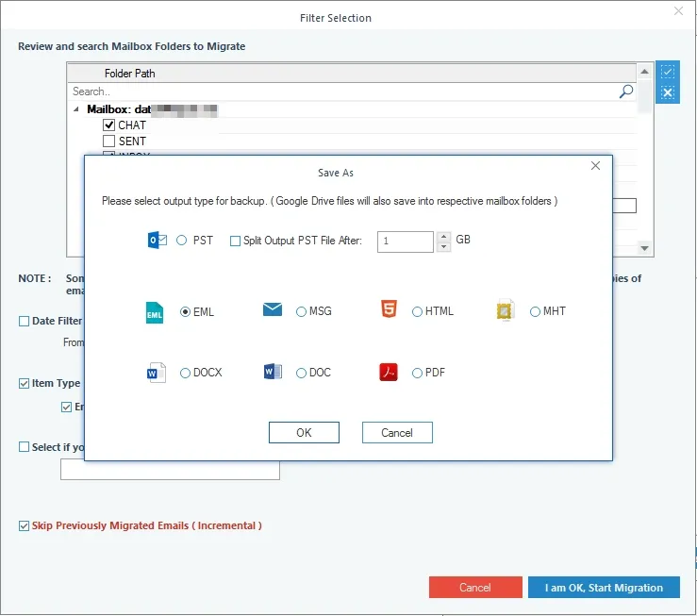This screenshot has width=697, height=616.
Task: Close the Filter Selection window
Action: 678,10
